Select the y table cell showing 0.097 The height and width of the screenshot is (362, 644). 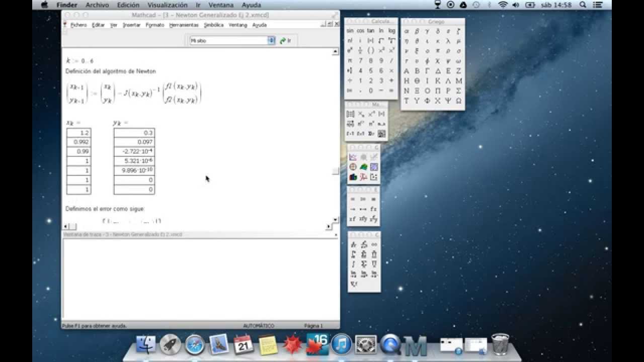134,142
